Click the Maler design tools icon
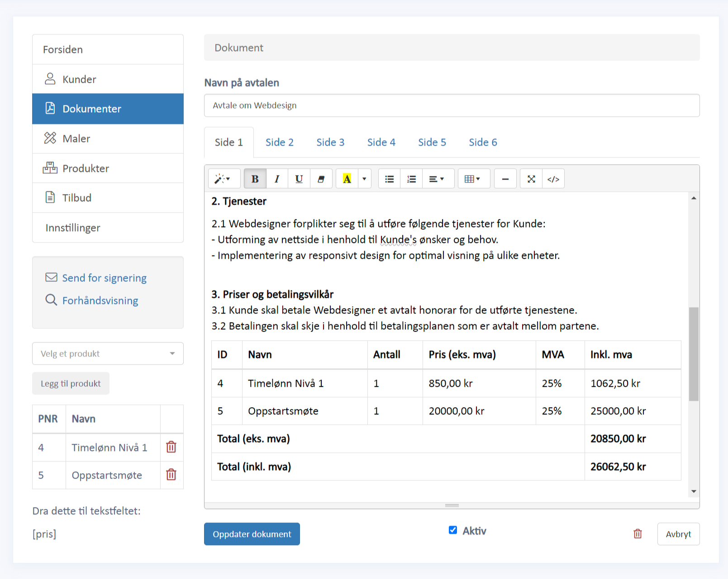728x579 pixels. tap(50, 138)
